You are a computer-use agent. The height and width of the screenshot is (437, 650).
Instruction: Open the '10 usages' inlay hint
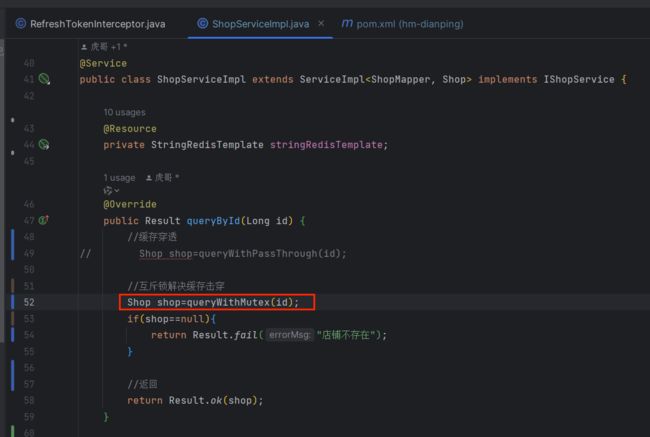124,112
